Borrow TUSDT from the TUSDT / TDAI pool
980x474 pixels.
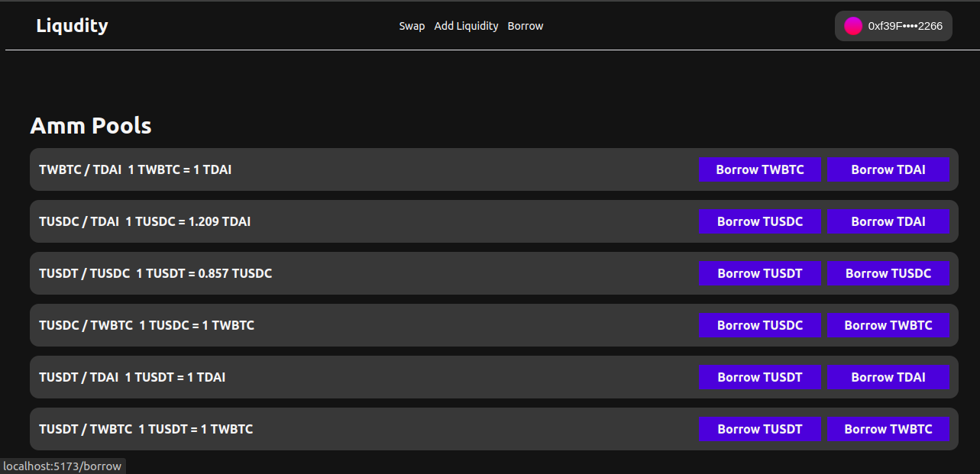coord(760,377)
